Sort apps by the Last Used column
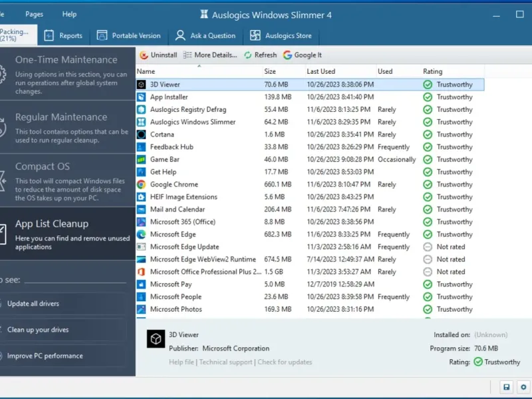This screenshot has width=532, height=399. tap(321, 71)
